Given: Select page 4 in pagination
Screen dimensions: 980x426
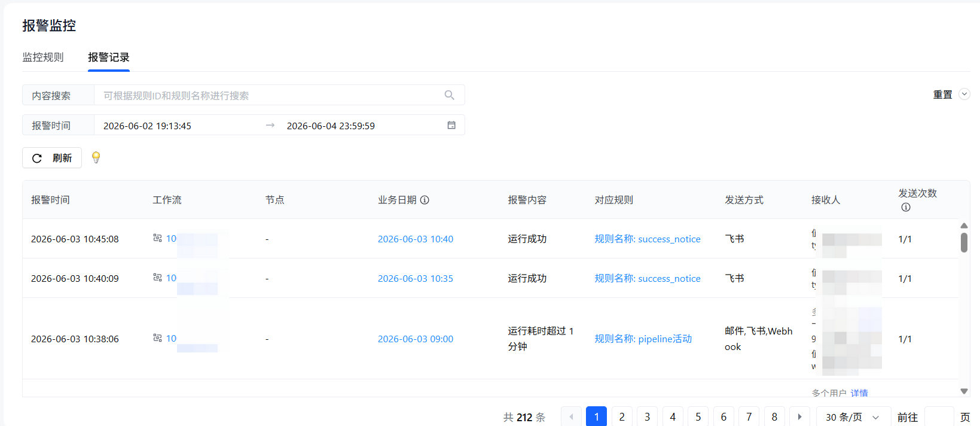Looking at the screenshot, I should coord(673,417).
